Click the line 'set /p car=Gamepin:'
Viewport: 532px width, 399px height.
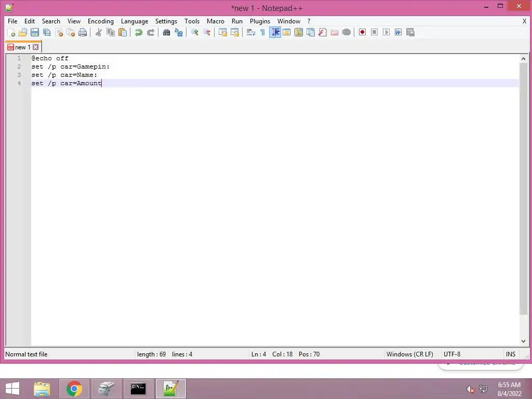[71, 66]
